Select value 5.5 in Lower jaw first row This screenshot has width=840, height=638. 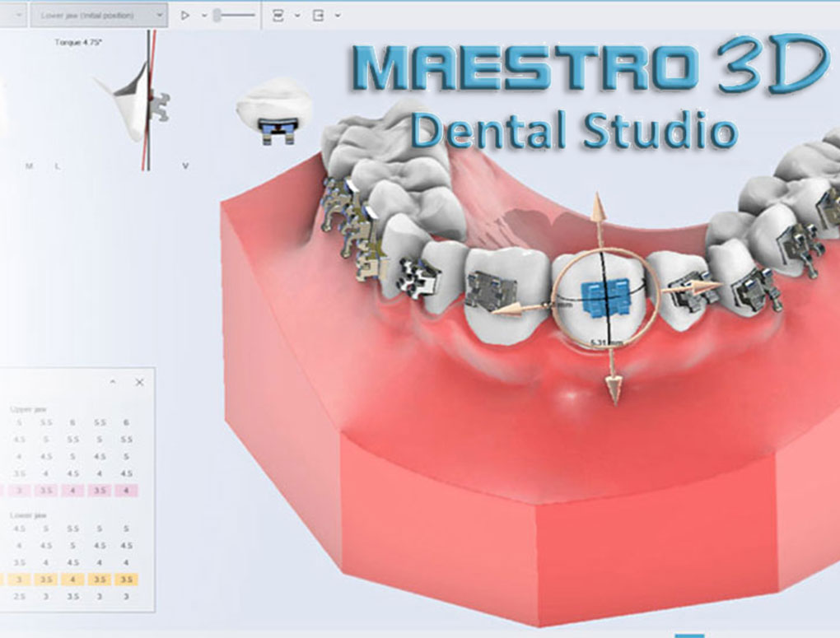tap(72, 529)
